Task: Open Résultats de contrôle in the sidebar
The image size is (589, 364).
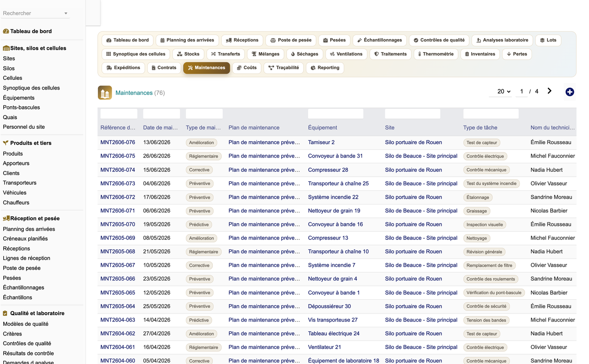Action: 29,353
